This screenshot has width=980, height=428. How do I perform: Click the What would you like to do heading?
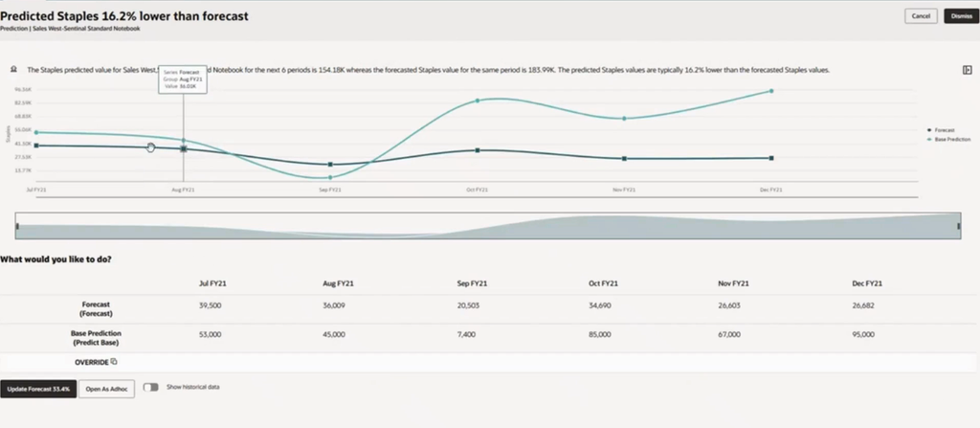56,259
